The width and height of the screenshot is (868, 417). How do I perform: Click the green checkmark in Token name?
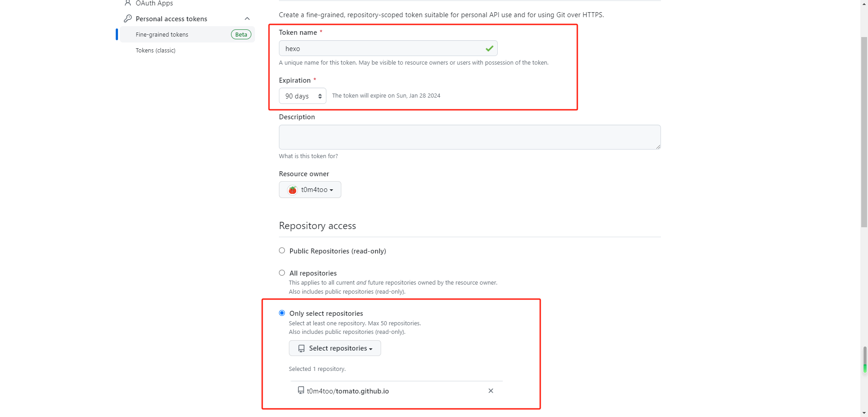click(x=489, y=48)
